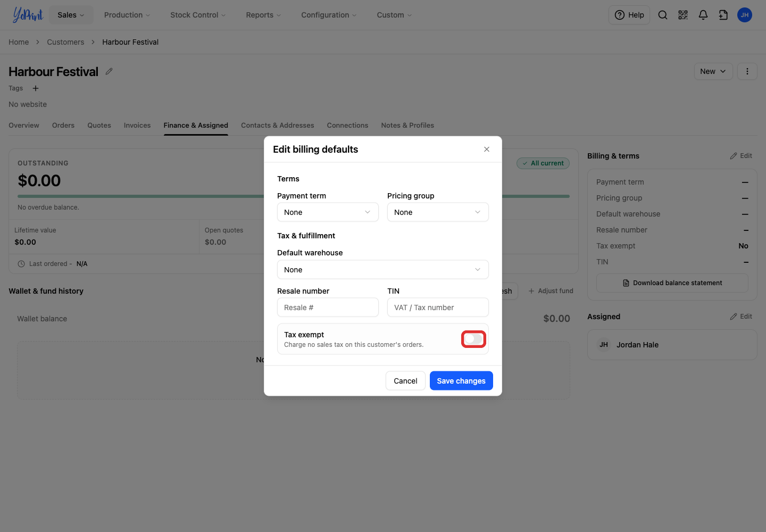766x532 pixels.
Task: Click Adjust fund
Action: tap(551, 291)
